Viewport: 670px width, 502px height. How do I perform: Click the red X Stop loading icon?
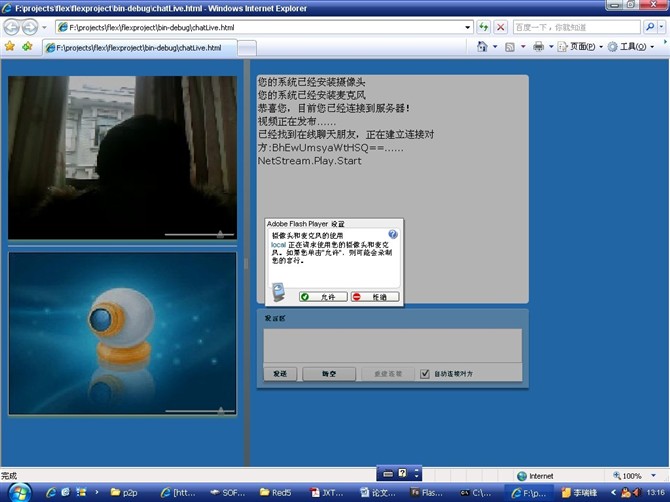click(500, 27)
